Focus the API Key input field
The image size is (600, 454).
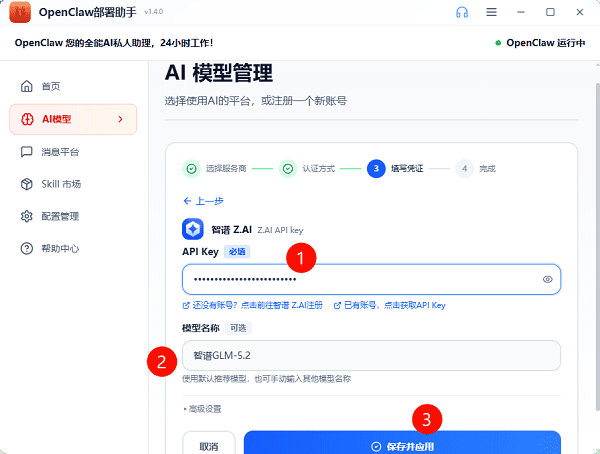click(x=371, y=279)
